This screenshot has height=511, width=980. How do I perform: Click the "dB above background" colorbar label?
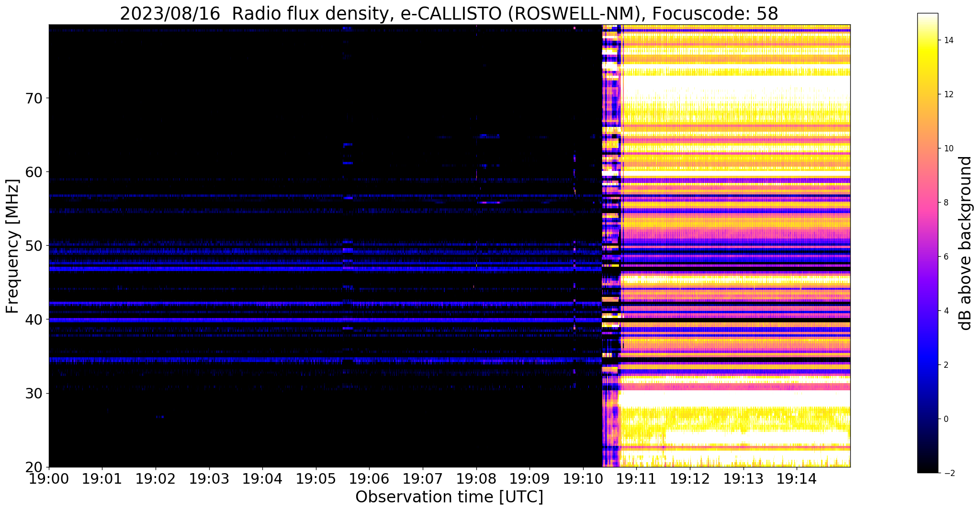[966, 243]
